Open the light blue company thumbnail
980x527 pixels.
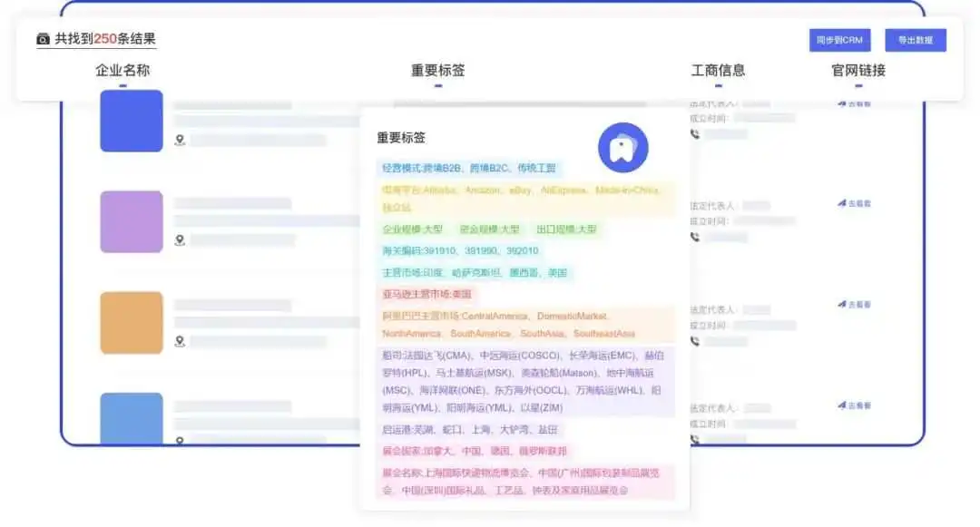click(132, 418)
